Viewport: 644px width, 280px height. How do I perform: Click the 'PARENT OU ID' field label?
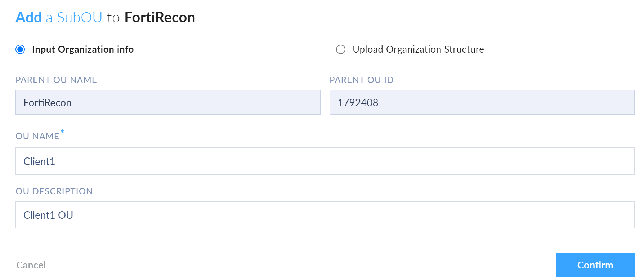click(362, 80)
